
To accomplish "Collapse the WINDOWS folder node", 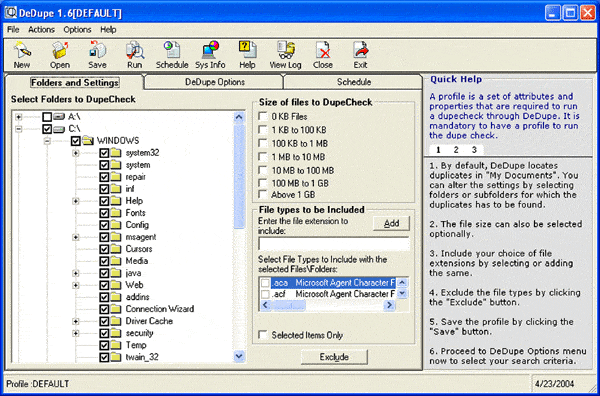I will pos(47,141).
